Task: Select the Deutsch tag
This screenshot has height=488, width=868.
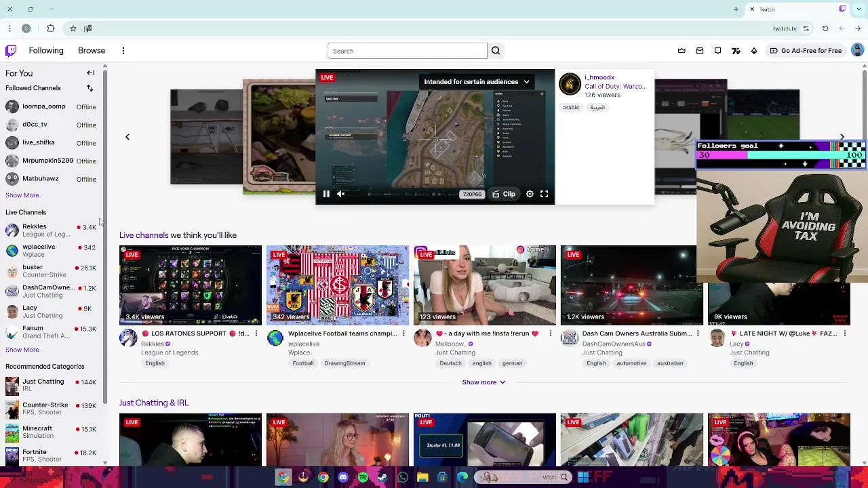Action: 450,363
